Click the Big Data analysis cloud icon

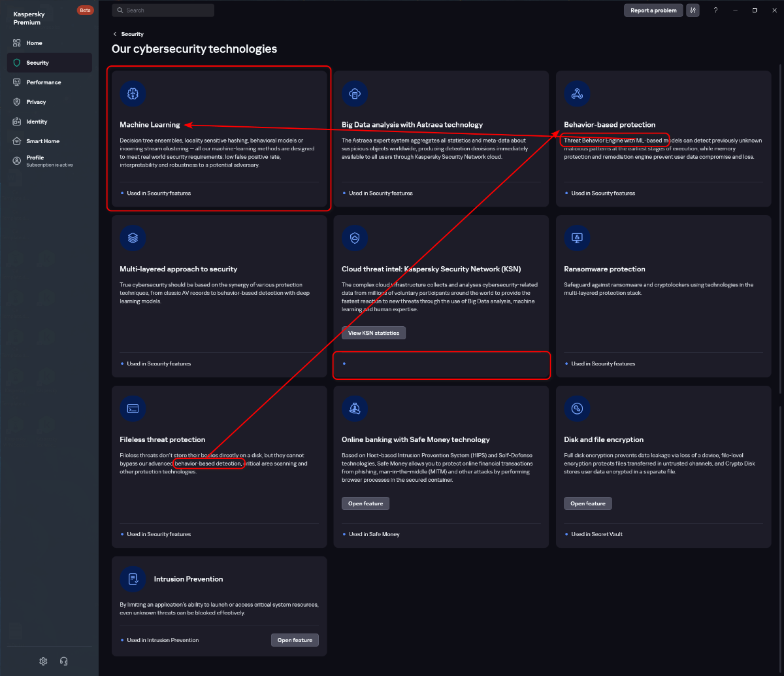click(355, 93)
